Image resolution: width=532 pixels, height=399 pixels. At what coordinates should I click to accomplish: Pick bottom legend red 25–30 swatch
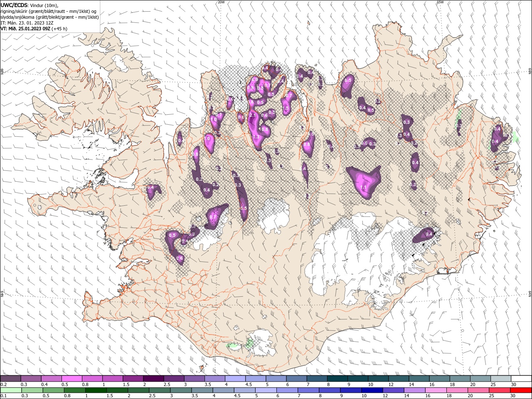[499, 390]
